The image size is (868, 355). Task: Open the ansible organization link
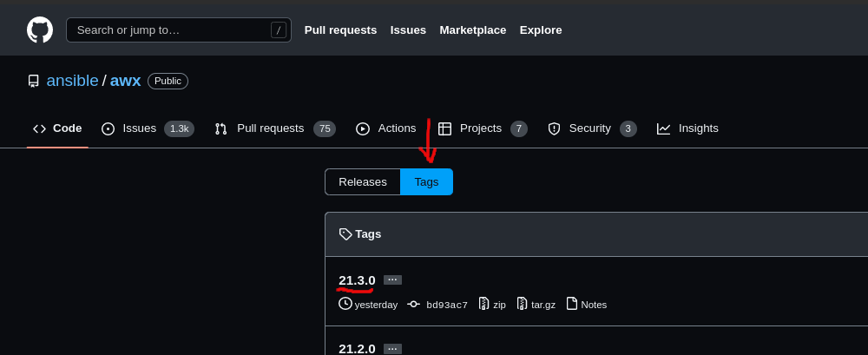[x=72, y=81]
